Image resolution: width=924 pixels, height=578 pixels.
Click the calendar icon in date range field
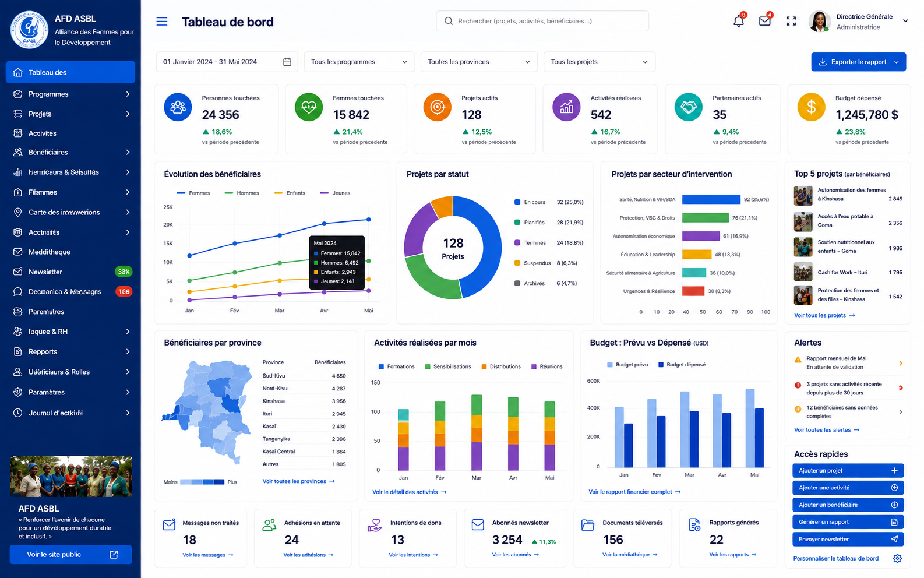[287, 62]
